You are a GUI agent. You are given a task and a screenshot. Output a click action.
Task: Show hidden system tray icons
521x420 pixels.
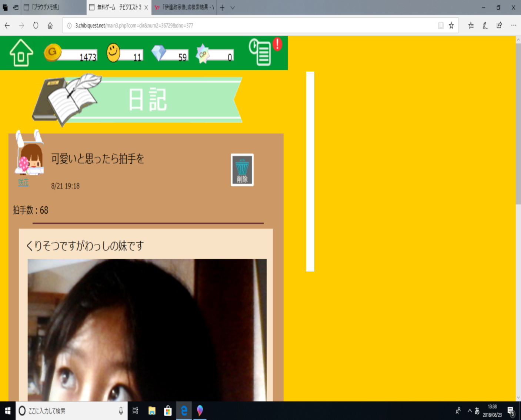click(x=470, y=411)
